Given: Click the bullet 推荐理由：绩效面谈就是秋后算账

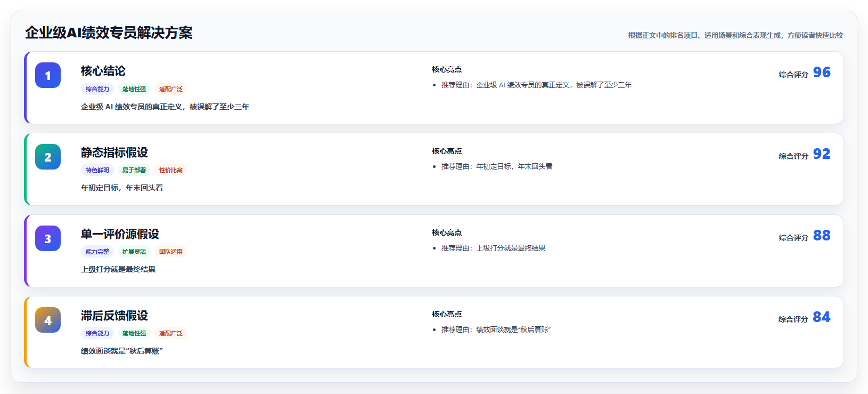Looking at the screenshot, I should (x=496, y=329).
